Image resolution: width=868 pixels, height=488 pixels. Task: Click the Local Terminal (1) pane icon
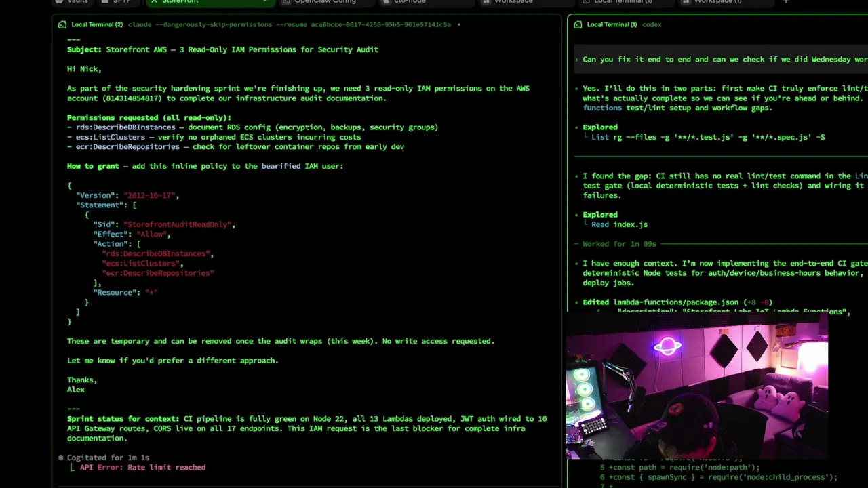click(578, 24)
